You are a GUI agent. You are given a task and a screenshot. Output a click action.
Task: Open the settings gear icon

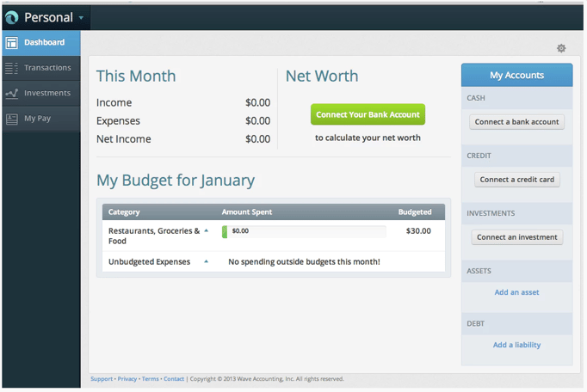point(561,48)
